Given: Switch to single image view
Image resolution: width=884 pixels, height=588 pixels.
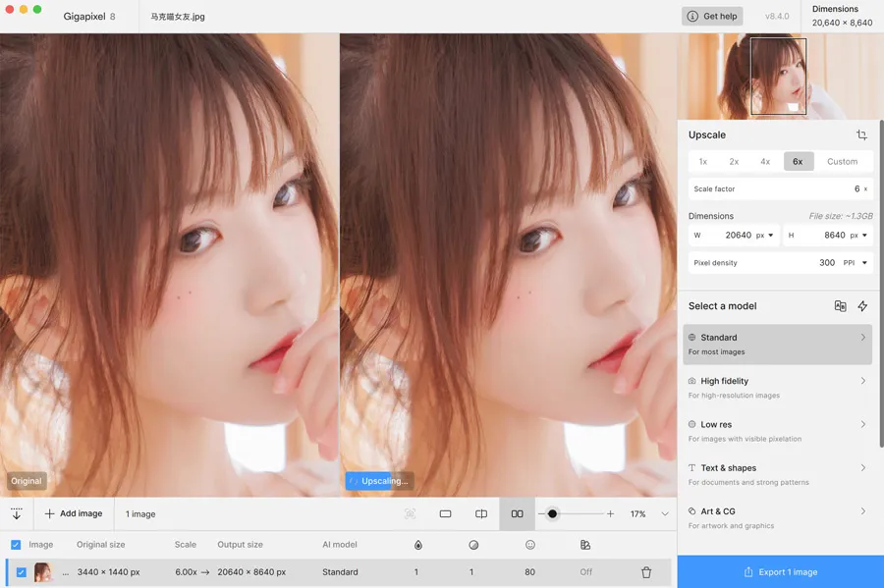Looking at the screenshot, I should click(445, 514).
